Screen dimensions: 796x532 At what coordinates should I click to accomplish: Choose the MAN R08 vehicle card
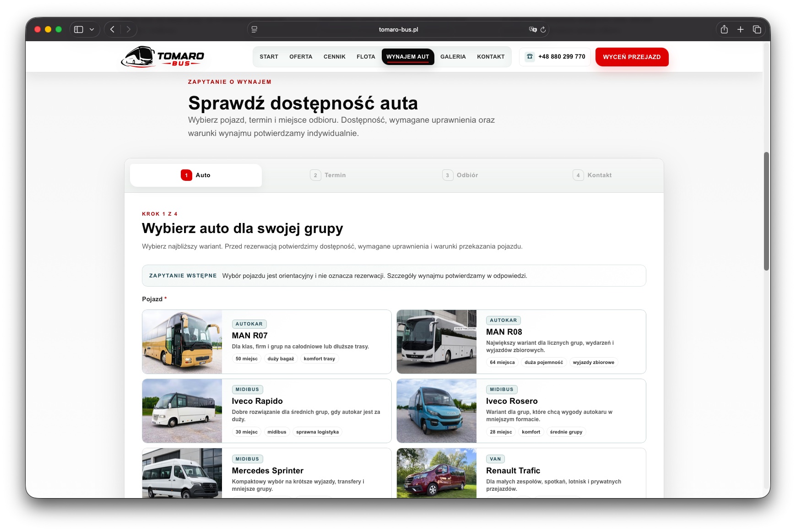pyautogui.click(x=521, y=342)
